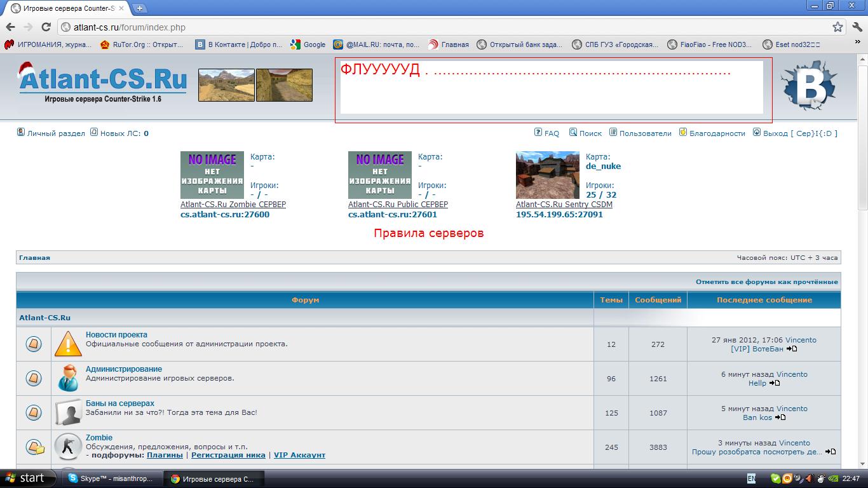Click the warning triangle icon for Новости проекта
The image size is (868, 488).
pos(68,344)
